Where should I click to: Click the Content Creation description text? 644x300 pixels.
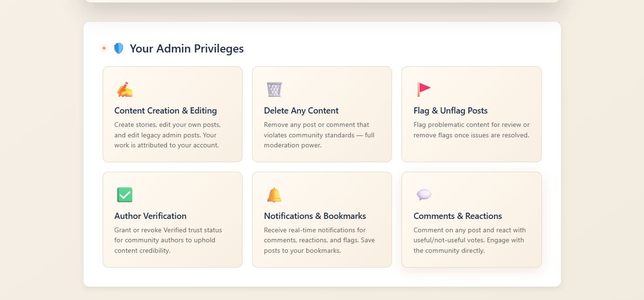point(167,135)
